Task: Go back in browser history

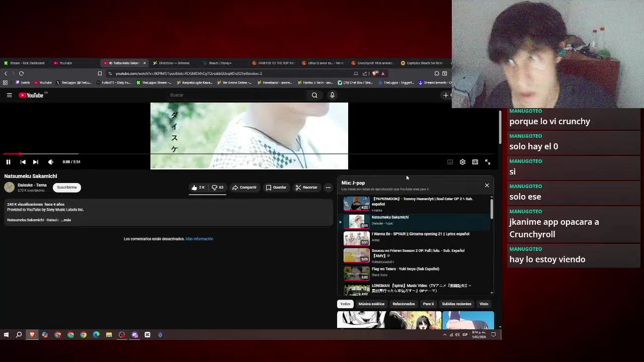Action: [6, 73]
